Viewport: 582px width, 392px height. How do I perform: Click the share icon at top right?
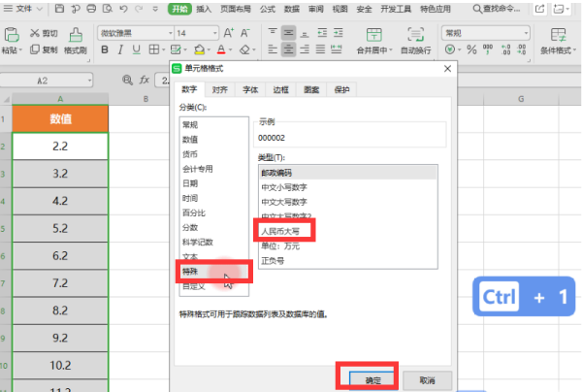coord(540,9)
